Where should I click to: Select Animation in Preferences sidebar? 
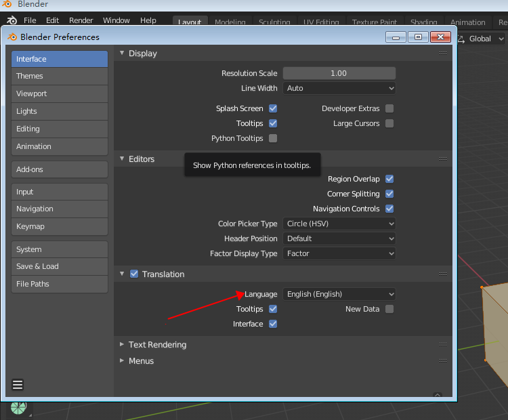click(x=60, y=146)
